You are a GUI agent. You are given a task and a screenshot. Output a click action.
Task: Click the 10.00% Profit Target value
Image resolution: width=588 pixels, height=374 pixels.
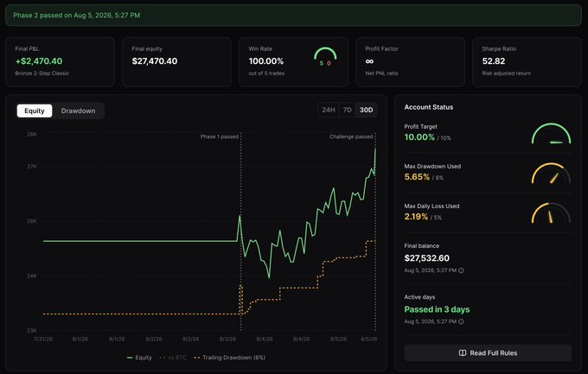[419, 137]
